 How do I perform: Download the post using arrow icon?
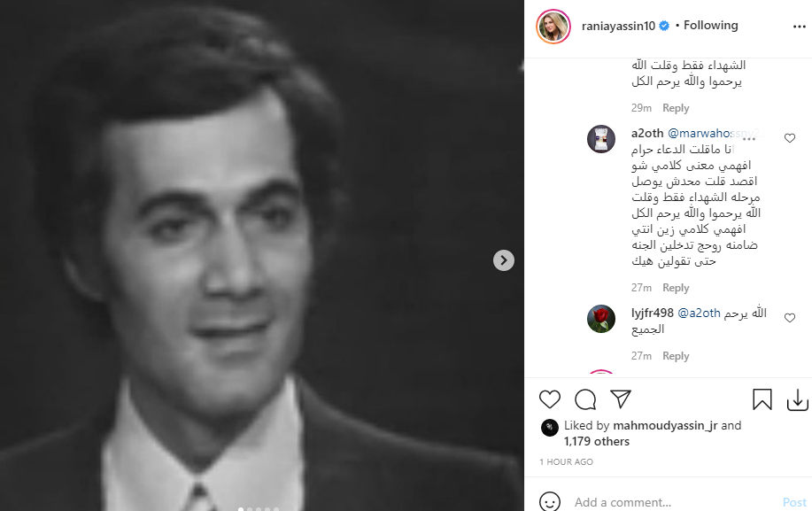pos(798,399)
